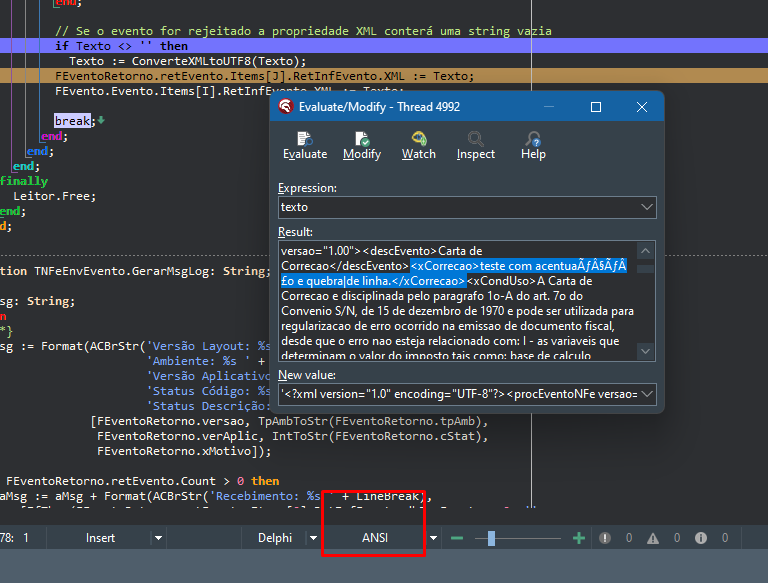Open the Insert mode dropdown in status bar

coord(158,538)
